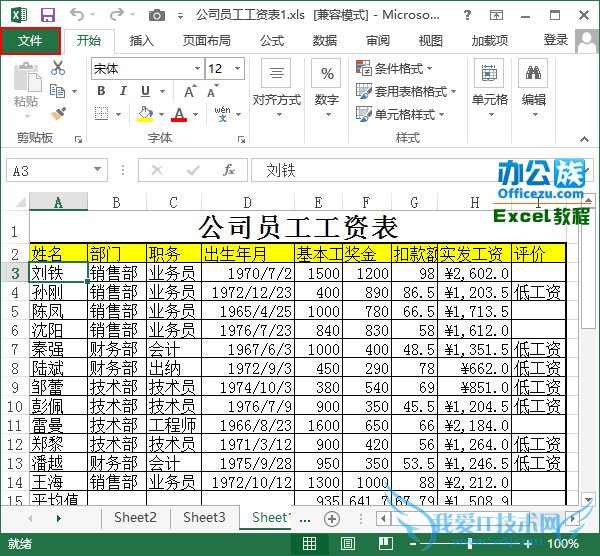Click the Cut scissors icon
The image size is (600, 556).
click(x=58, y=68)
